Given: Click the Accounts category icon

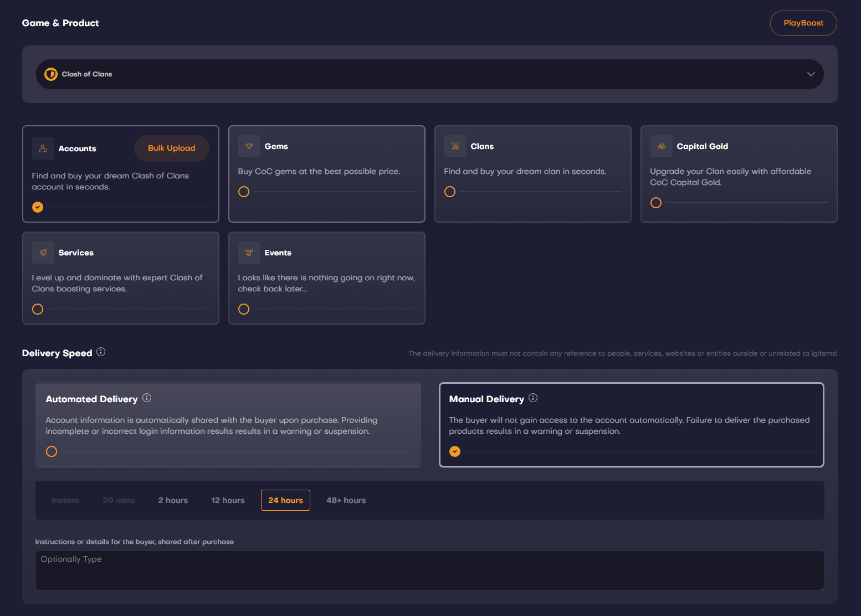Looking at the screenshot, I should click(x=43, y=148).
